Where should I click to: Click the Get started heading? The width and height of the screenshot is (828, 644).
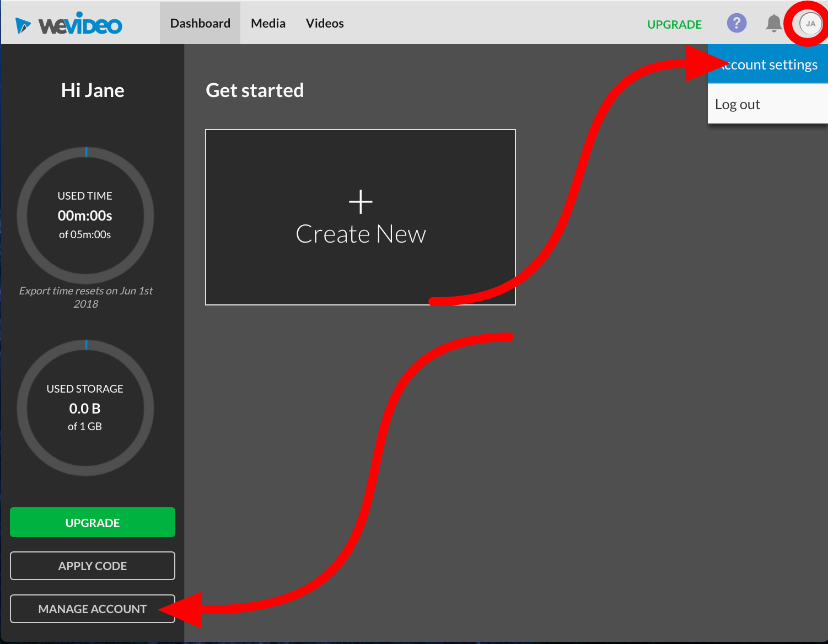point(255,90)
